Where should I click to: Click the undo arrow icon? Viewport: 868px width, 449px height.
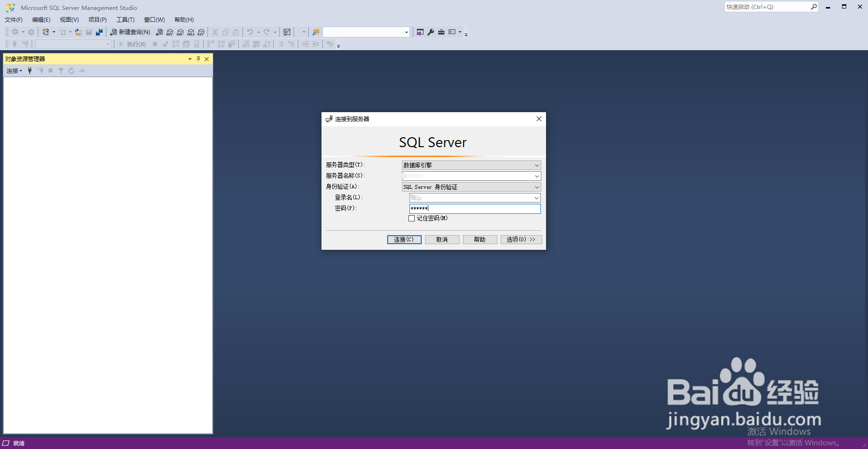[x=250, y=32]
